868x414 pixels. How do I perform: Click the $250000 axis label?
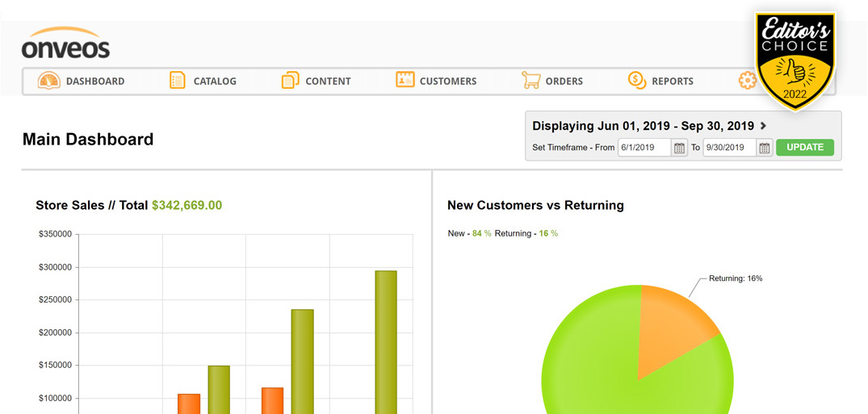pyautogui.click(x=56, y=300)
